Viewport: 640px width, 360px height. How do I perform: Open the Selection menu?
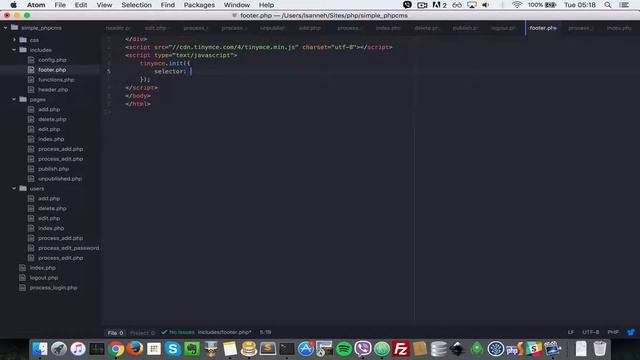tap(136, 5)
